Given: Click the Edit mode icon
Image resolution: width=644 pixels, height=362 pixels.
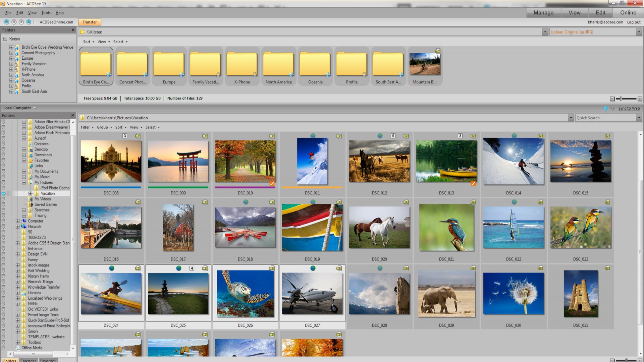Looking at the screenshot, I should tap(600, 12).
